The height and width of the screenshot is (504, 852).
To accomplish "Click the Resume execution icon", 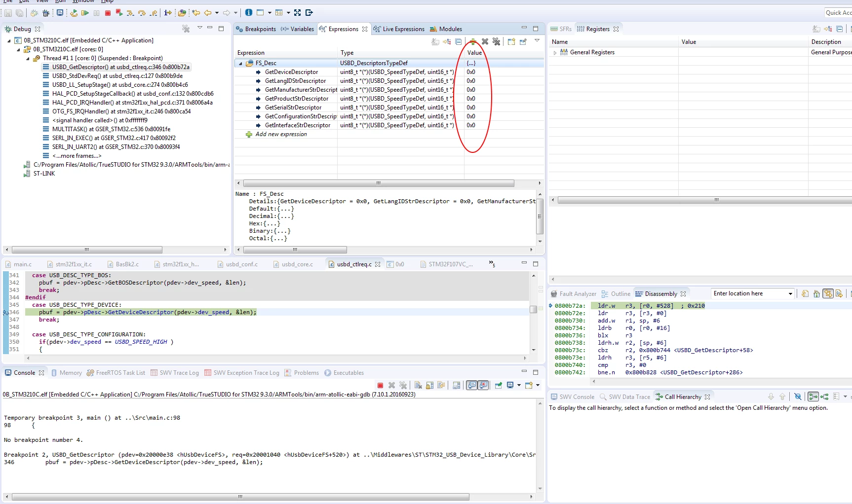I will (x=85, y=13).
